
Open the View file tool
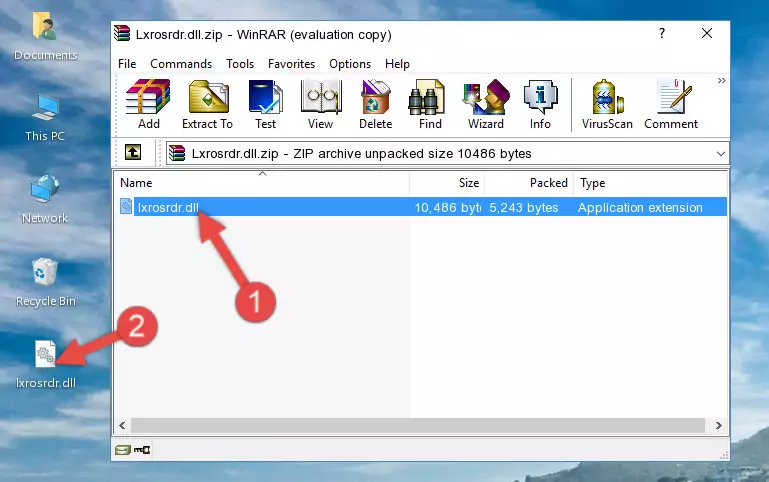tap(321, 104)
